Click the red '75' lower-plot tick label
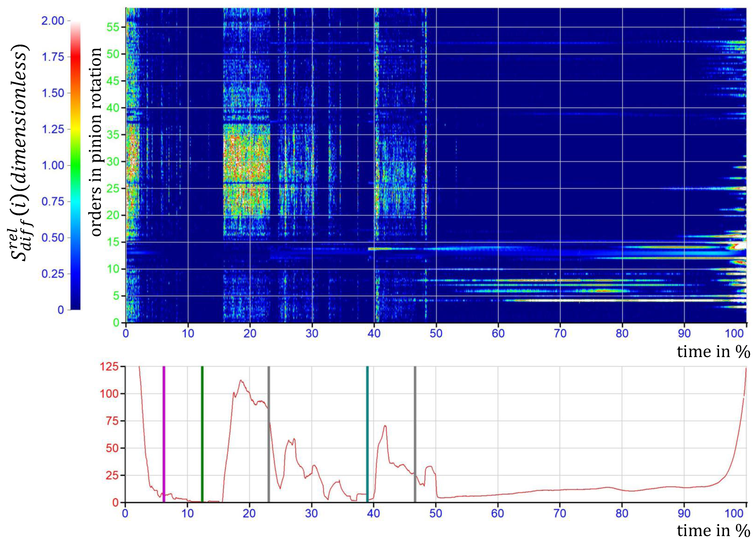Viewport: 756px width, 544px height. [x=112, y=421]
